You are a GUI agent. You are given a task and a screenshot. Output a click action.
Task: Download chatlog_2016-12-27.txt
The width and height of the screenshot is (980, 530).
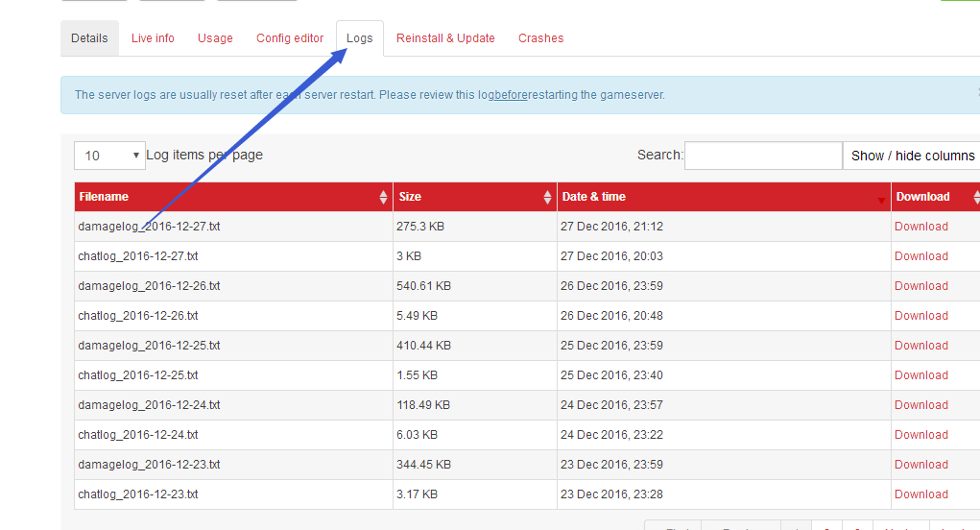pos(921,256)
